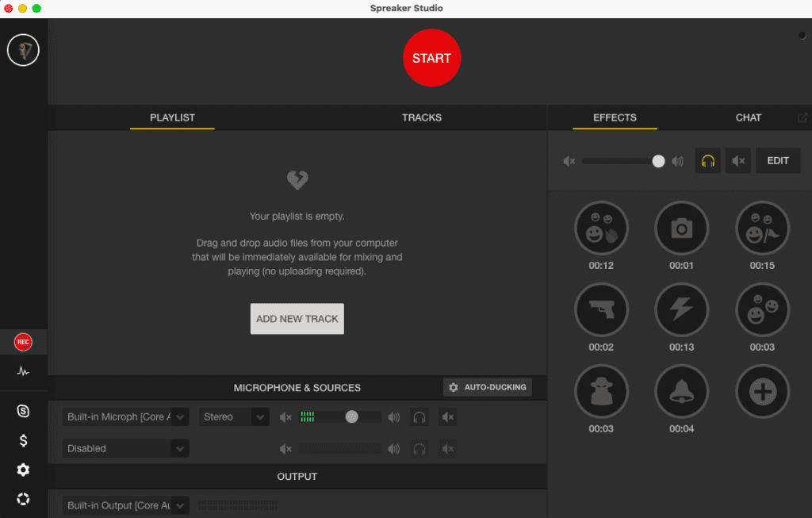
Task: Expand the Stereo channel mode dropdown
Action: (234, 416)
